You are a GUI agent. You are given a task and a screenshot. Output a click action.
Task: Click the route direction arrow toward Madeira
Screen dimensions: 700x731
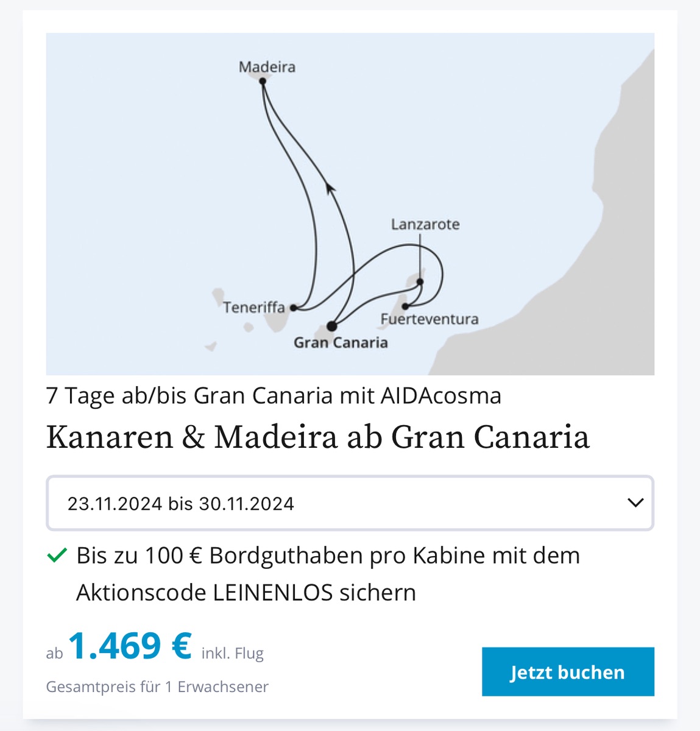coord(330,188)
